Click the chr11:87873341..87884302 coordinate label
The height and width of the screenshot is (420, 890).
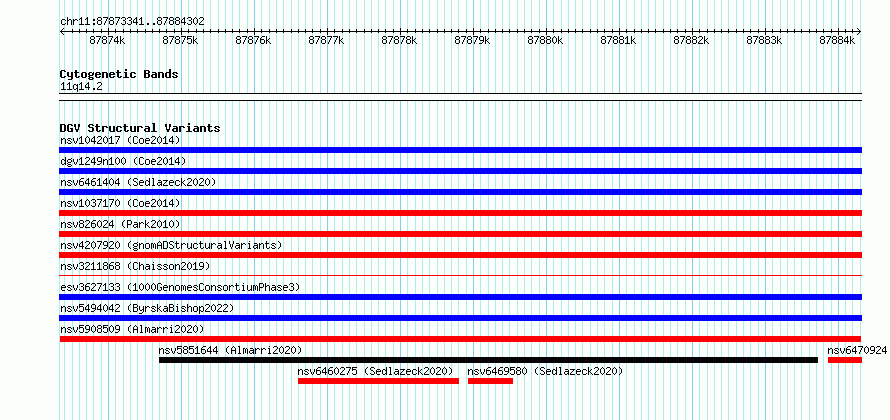[132, 22]
